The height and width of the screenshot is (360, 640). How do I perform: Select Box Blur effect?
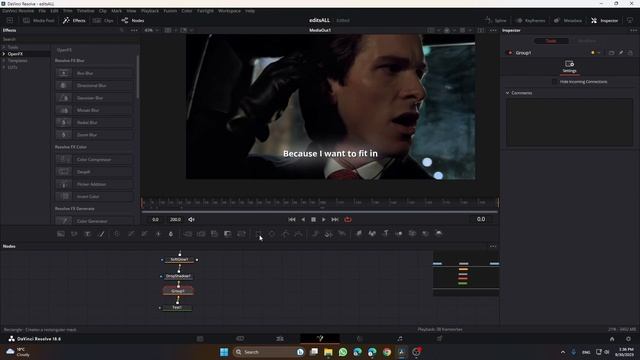94,73
